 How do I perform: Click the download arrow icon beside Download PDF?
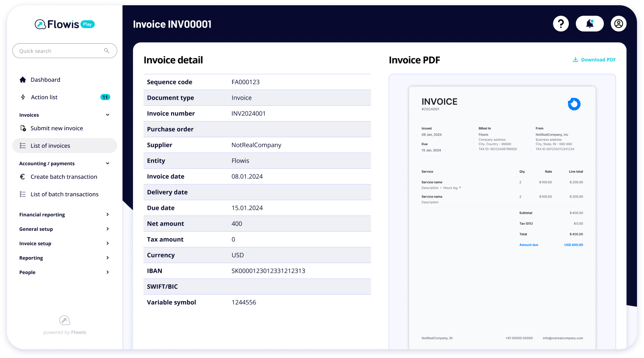(575, 59)
